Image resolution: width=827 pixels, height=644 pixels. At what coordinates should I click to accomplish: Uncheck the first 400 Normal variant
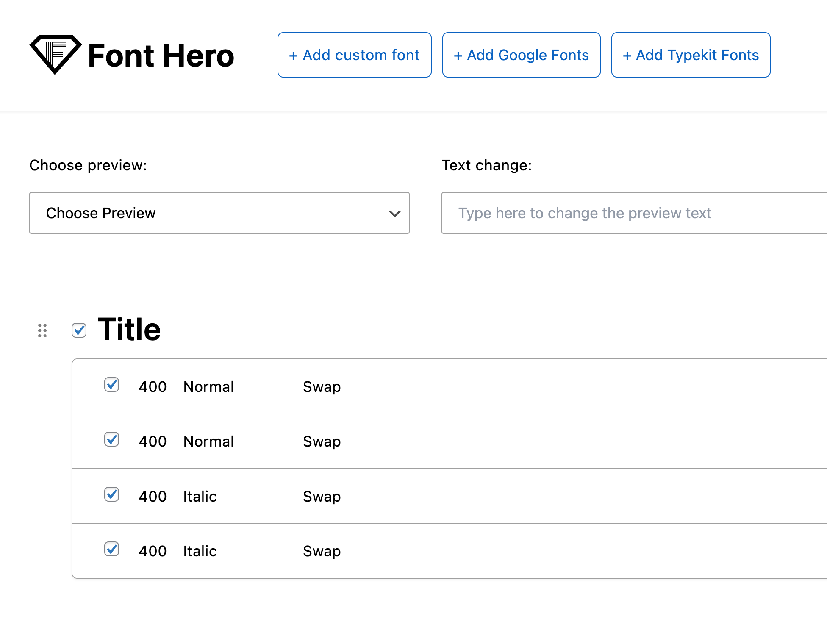pos(111,386)
